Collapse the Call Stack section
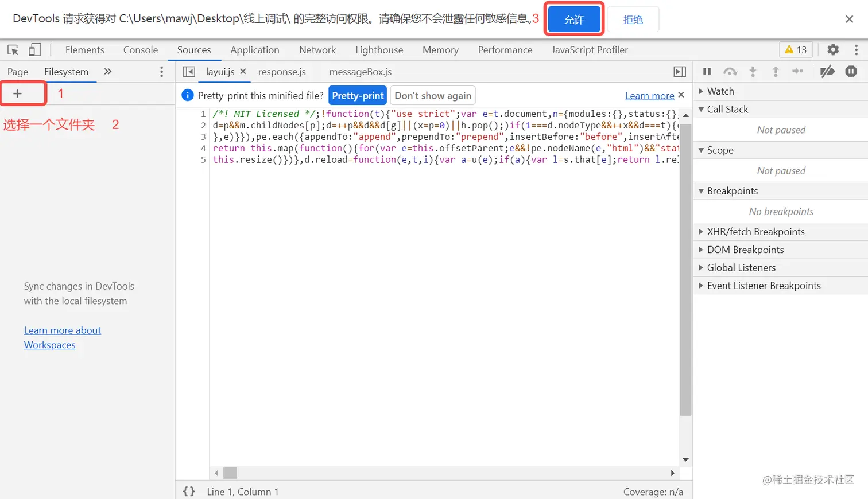This screenshot has width=868, height=499. pyautogui.click(x=781, y=109)
